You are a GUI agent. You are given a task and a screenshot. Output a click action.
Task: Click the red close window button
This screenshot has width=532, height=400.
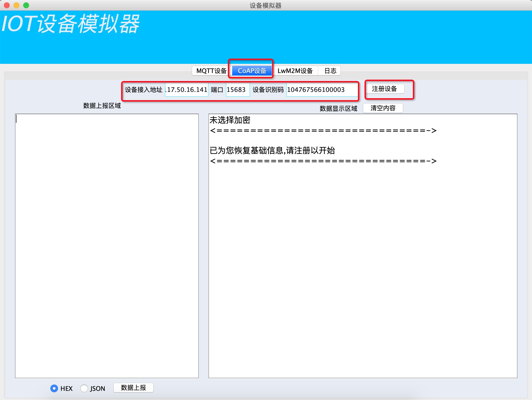click(7, 5)
